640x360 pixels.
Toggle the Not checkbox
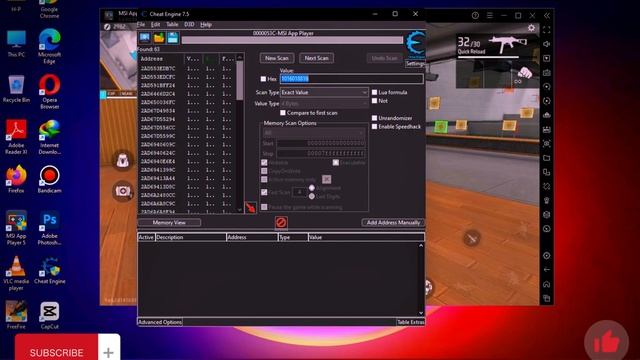pyautogui.click(x=374, y=100)
